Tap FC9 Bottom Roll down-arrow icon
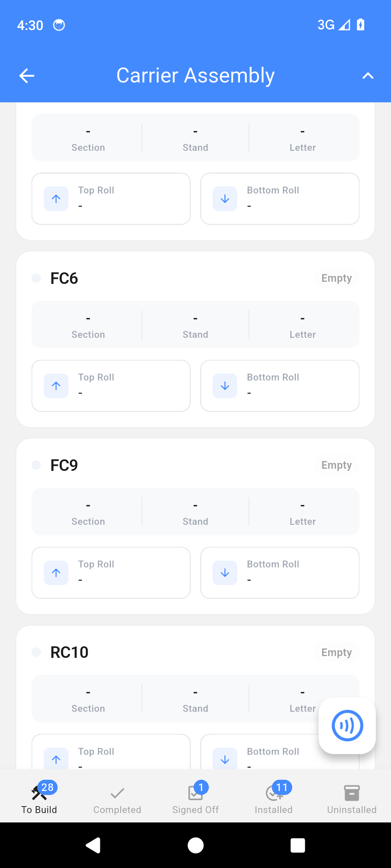Image resolution: width=391 pixels, height=868 pixels. click(225, 573)
